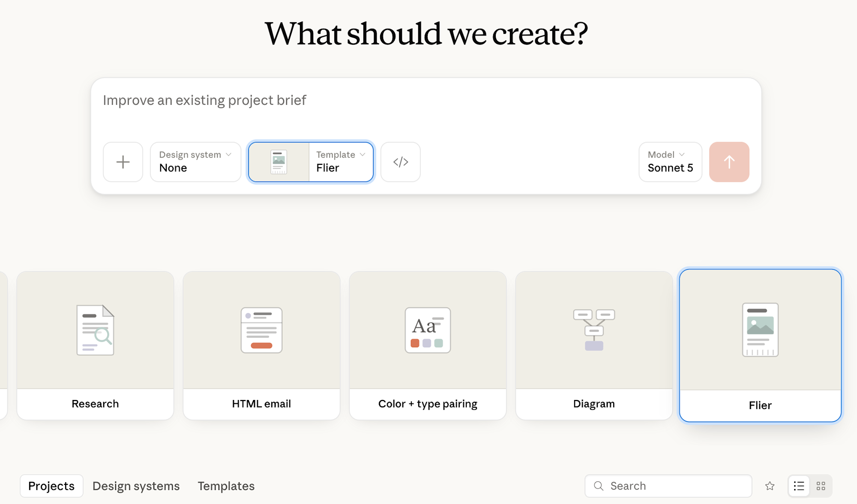This screenshot has height=504, width=857.
Task: Select the Research template card
Action: [95, 346]
